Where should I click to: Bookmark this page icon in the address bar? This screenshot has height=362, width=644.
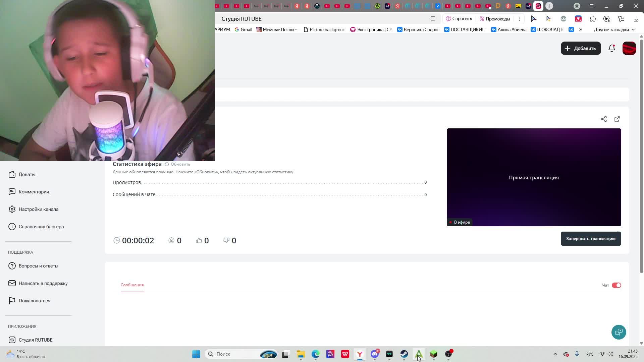pyautogui.click(x=433, y=19)
